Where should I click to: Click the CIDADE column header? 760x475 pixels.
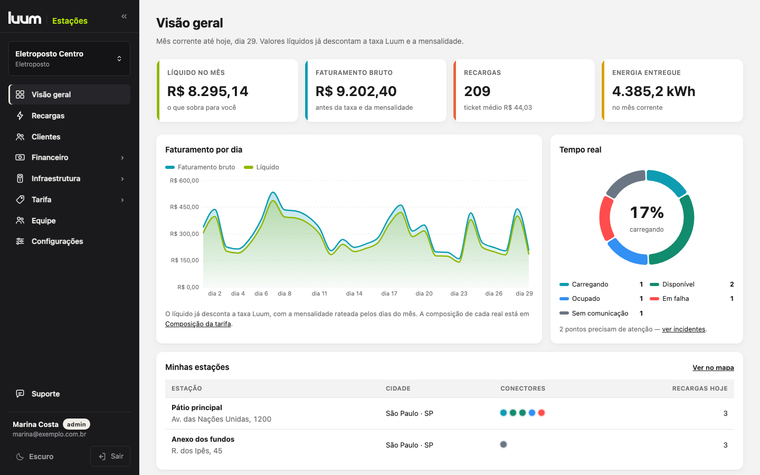tap(398, 389)
